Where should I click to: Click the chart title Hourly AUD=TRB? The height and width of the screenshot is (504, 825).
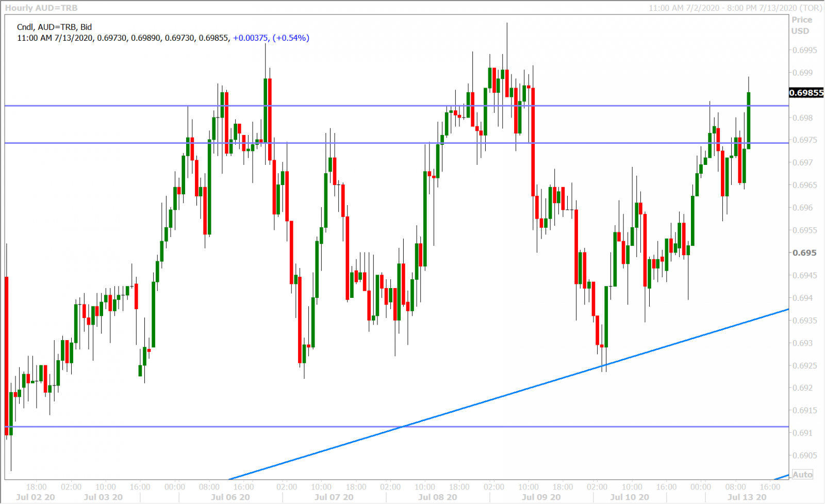41,8
